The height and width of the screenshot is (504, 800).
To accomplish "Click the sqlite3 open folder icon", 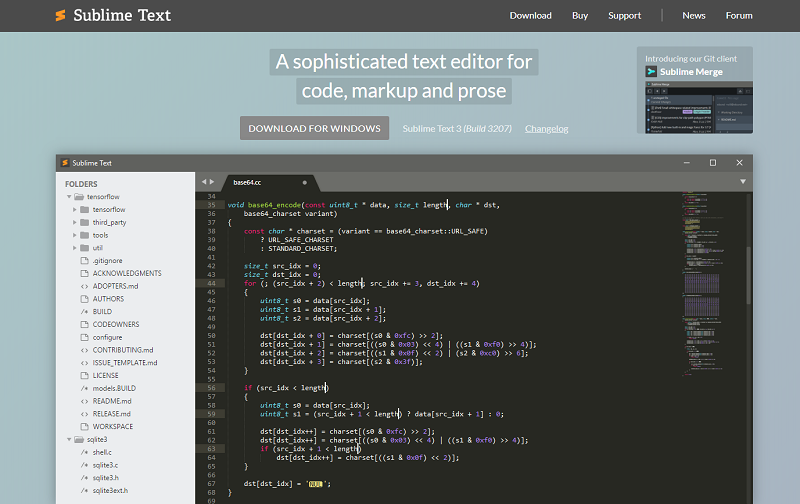I will point(79,440).
